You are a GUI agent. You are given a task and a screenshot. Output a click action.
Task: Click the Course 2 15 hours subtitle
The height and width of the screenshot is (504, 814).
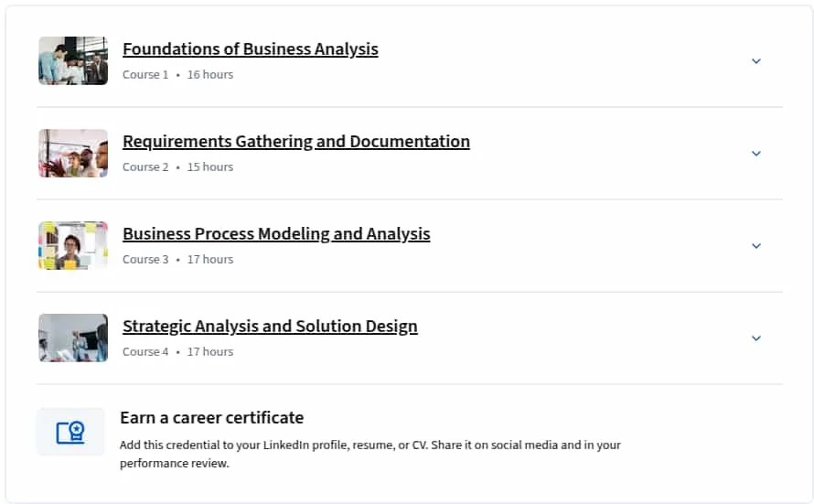click(178, 167)
